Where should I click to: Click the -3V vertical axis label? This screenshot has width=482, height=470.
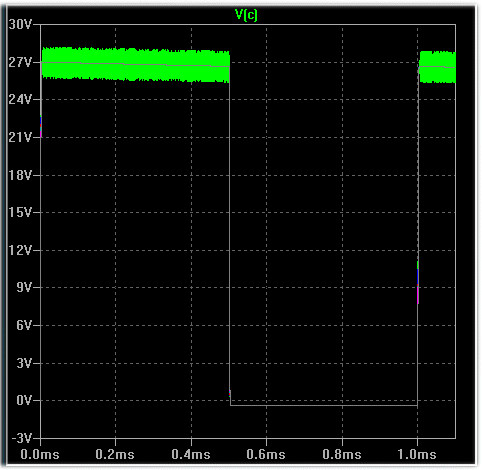click(22, 438)
